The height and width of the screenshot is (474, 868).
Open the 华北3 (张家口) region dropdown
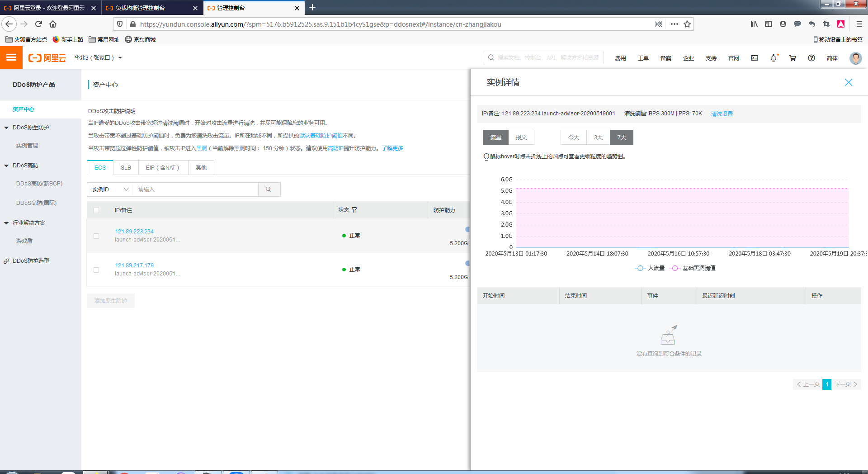[x=98, y=58]
